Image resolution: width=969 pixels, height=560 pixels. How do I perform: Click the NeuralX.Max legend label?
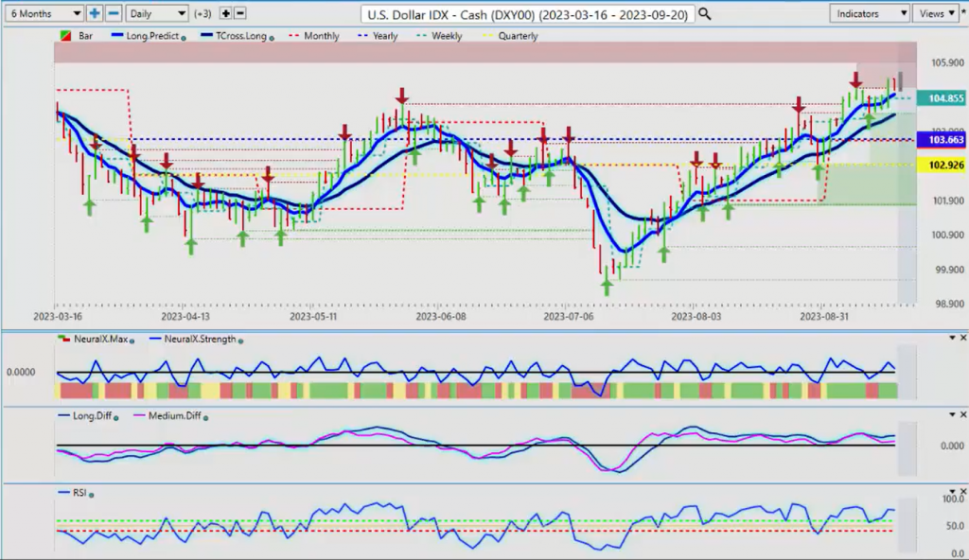tap(100, 339)
